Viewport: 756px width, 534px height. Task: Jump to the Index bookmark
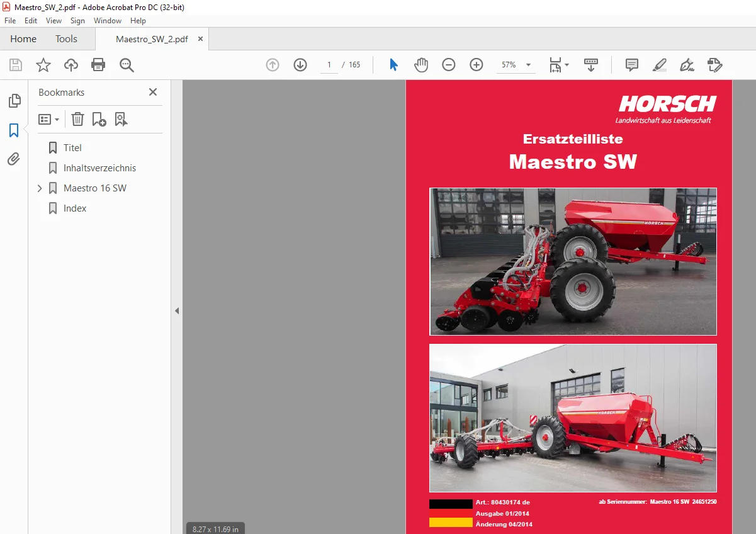(75, 208)
